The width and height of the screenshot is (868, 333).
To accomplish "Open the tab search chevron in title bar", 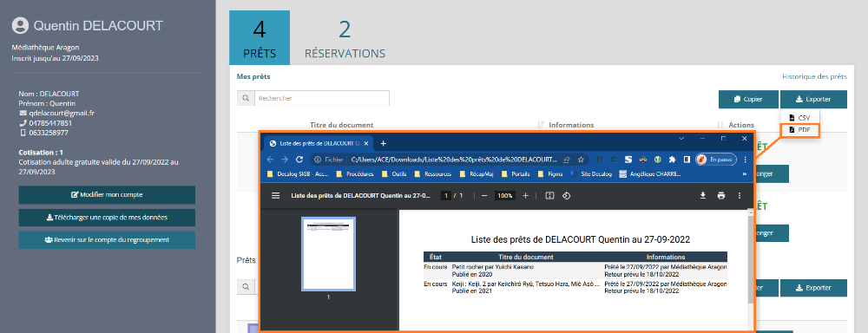I will coord(681,138).
